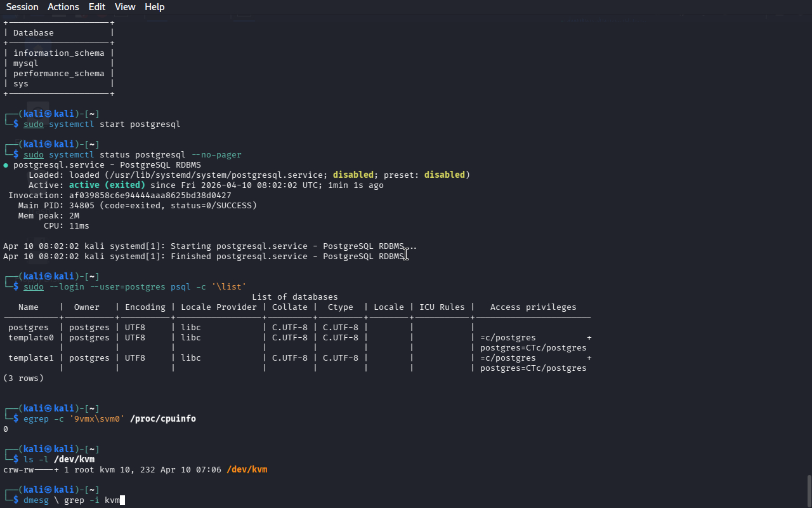
Task: Click the '(3 rows)' result text
Action: coord(23,378)
